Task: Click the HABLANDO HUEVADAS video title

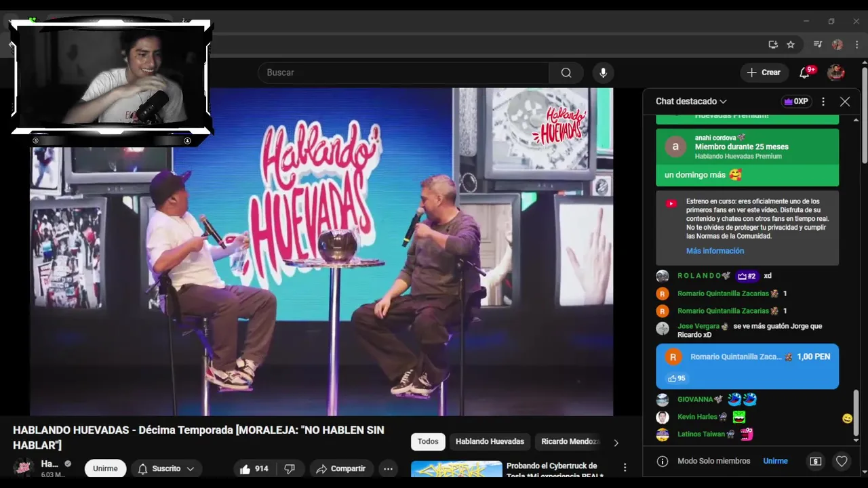Action: (x=199, y=437)
